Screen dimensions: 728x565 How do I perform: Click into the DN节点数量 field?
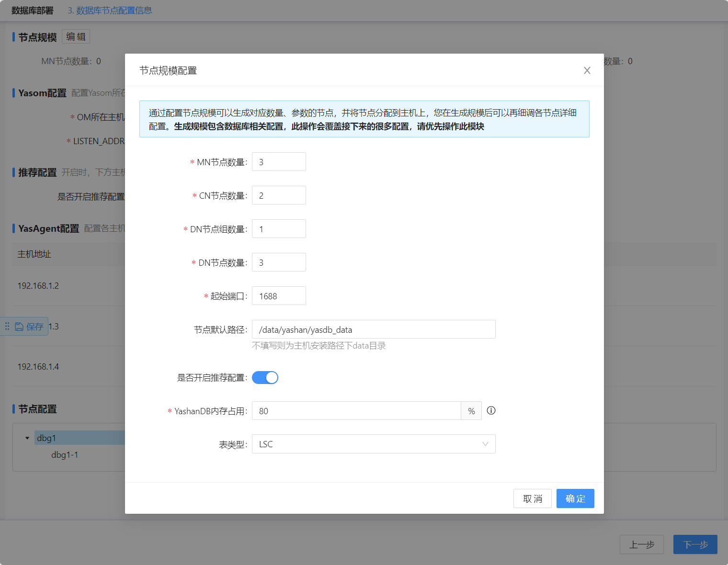(279, 262)
